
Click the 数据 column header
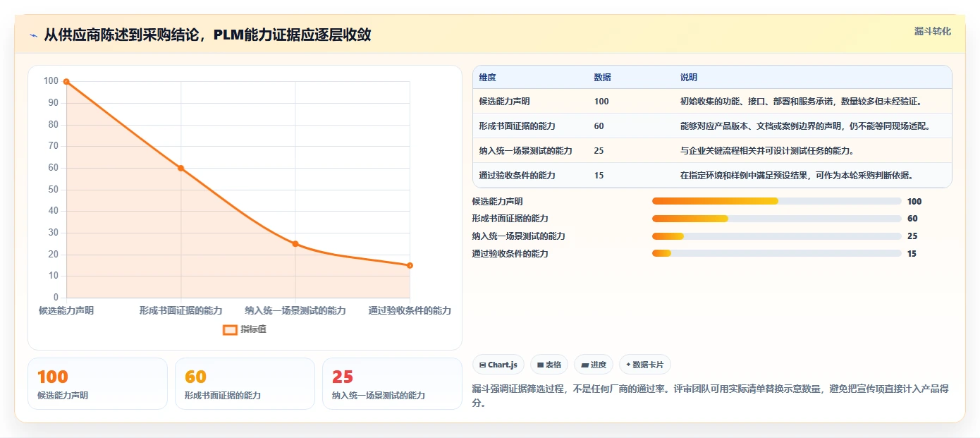point(602,78)
